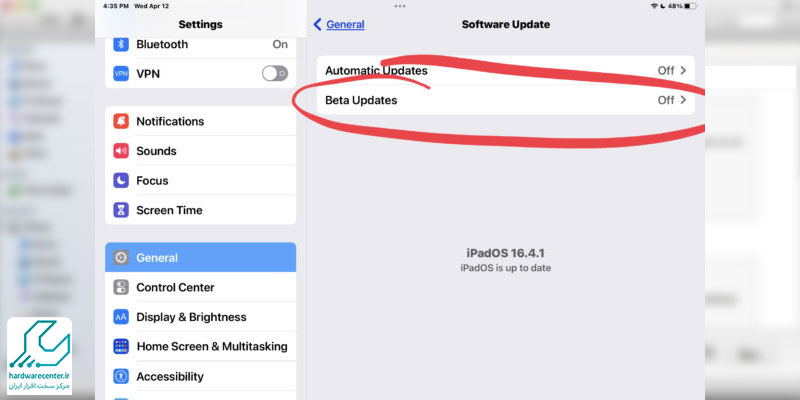This screenshot has width=800, height=400.
Task: Expand Beta Updates chevron
Action: tap(684, 100)
